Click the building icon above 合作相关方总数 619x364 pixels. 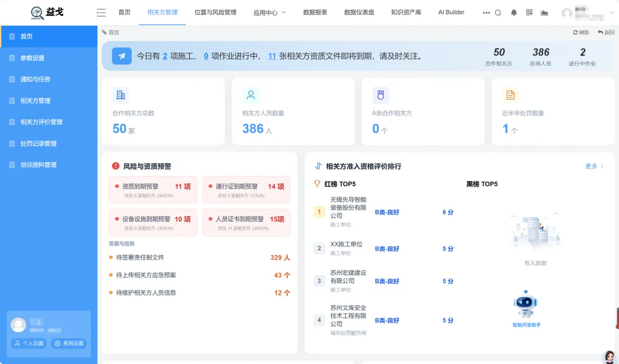click(x=120, y=95)
